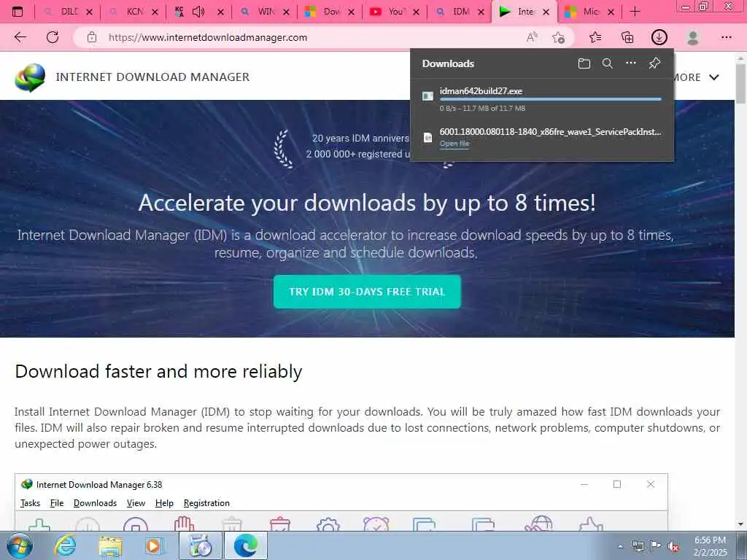The image size is (747, 560).
Task: Mute the tab with the speaker icon
Action: (x=198, y=12)
